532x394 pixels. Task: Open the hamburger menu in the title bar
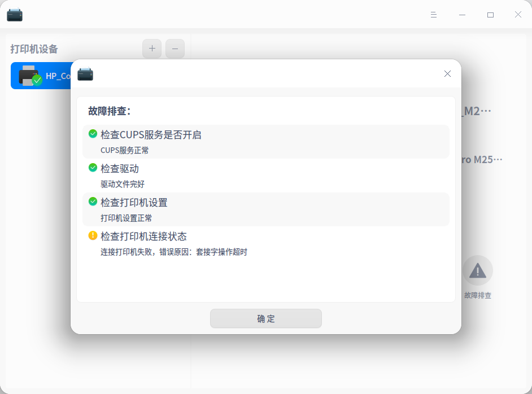[433, 15]
